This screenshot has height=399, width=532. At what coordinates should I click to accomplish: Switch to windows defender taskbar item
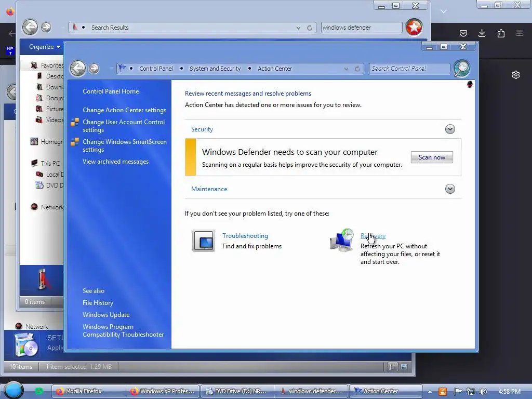[312, 391]
